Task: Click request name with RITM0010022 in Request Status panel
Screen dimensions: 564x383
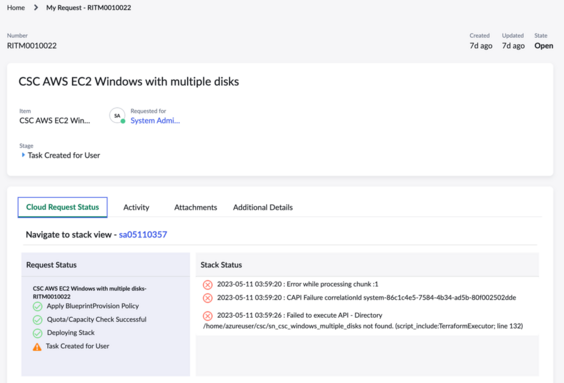Action: 90,292
